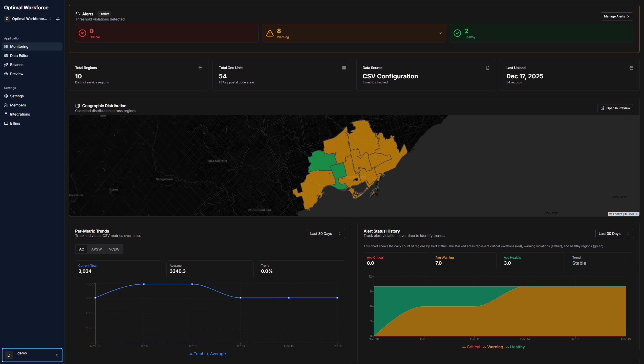Switch to the APSW metric tab

pyautogui.click(x=96, y=249)
